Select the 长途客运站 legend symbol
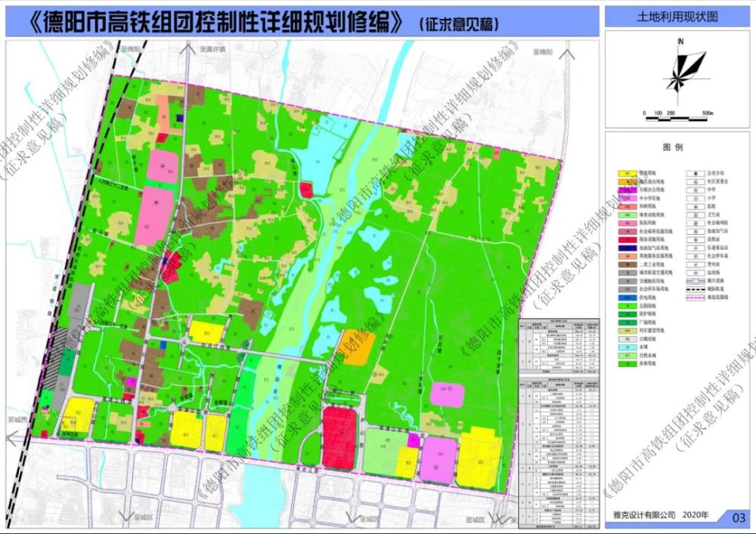Screen dimensions: 756x534 point(695,248)
